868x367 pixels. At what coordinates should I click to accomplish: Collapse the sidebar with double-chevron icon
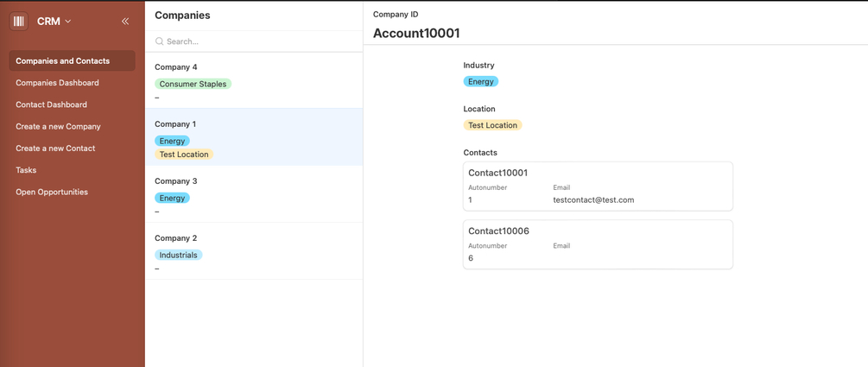click(125, 21)
